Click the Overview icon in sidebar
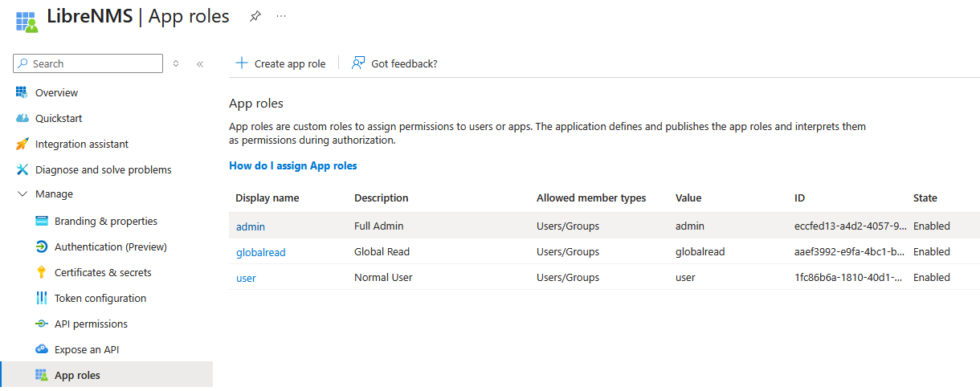This screenshot has width=980, height=391. 22,92
